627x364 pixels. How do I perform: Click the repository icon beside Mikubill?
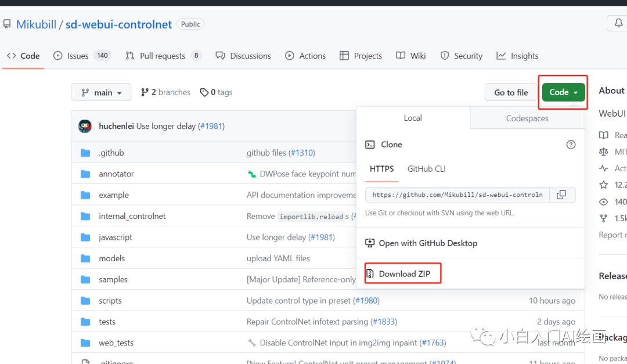click(x=7, y=24)
